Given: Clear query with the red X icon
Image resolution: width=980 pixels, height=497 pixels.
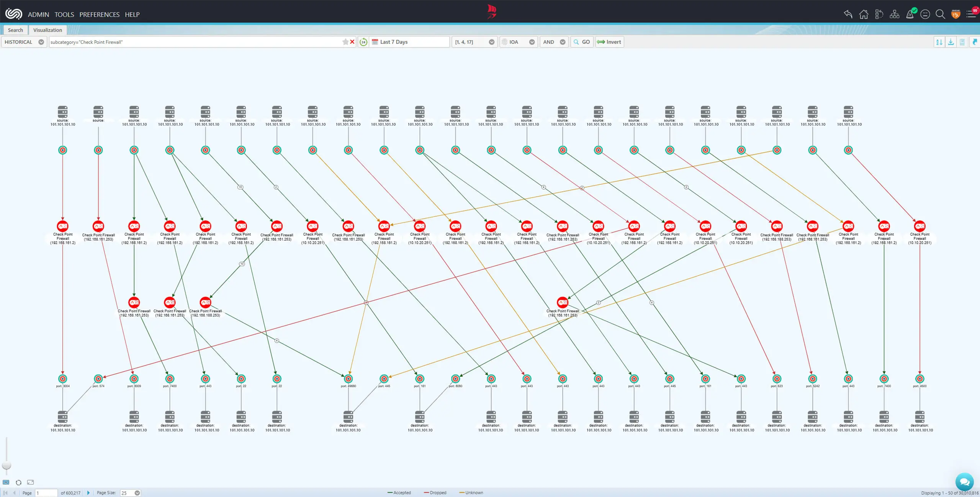Looking at the screenshot, I should (352, 42).
